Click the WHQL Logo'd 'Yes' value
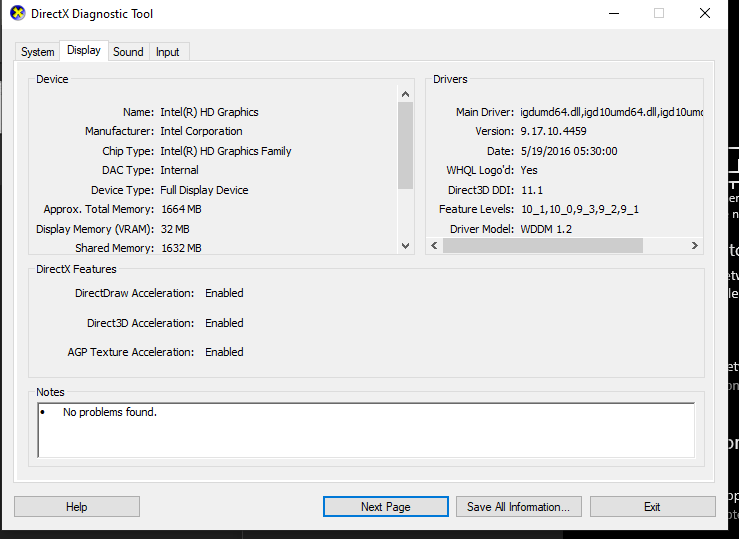This screenshot has height=539, width=739. pos(529,170)
